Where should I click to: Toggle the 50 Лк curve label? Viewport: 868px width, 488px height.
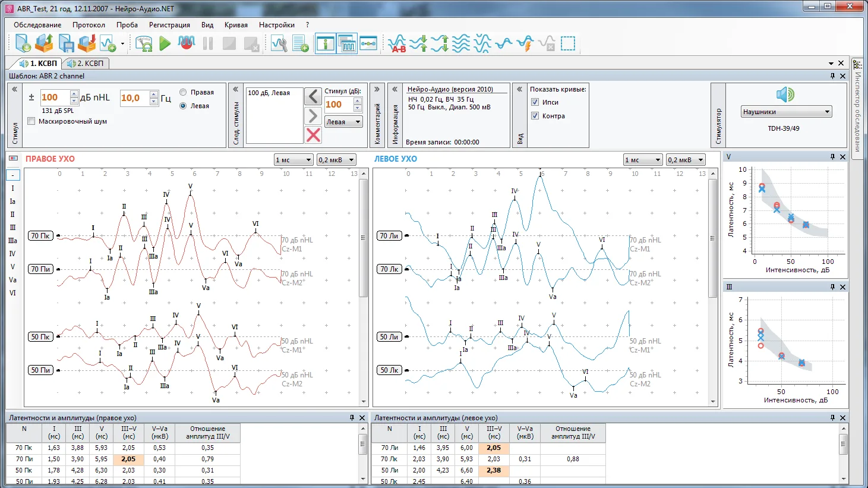(x=389, y=370)
